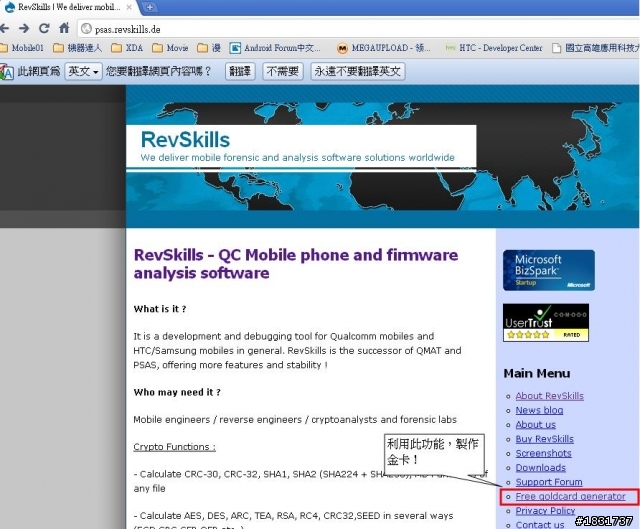Open the News blog menu link

[x=539, y=410]
